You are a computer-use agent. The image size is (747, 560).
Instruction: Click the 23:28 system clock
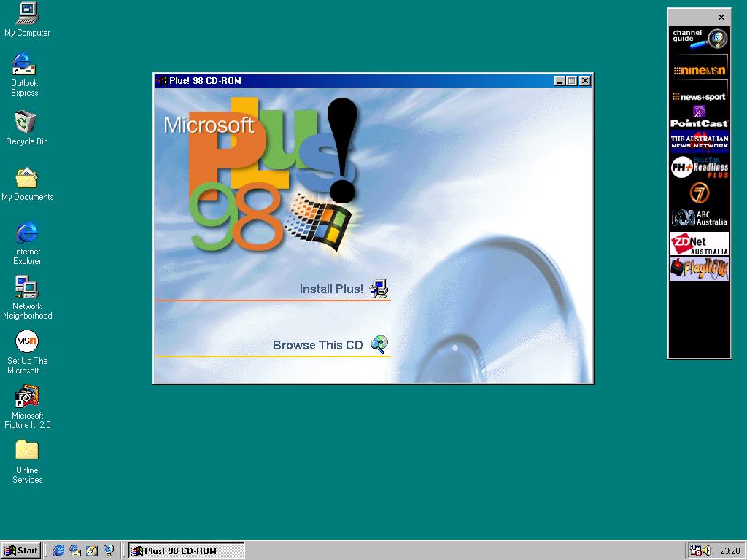click(729, 551)
